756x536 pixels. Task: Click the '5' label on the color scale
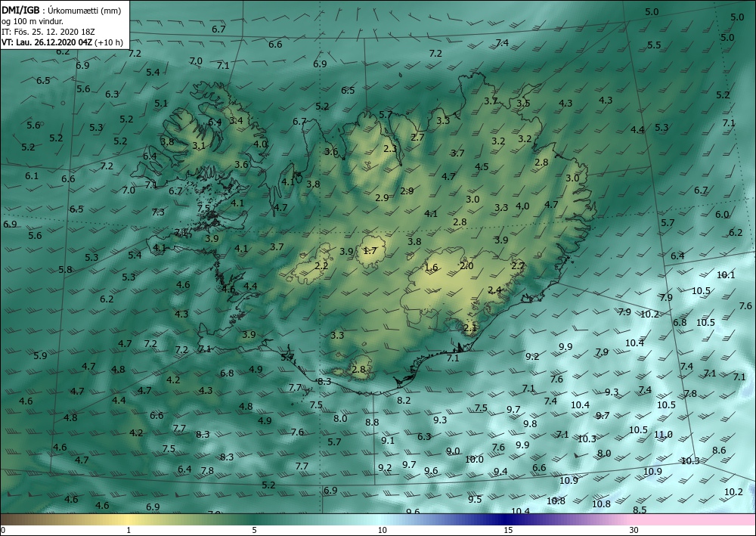coord(254,531)
